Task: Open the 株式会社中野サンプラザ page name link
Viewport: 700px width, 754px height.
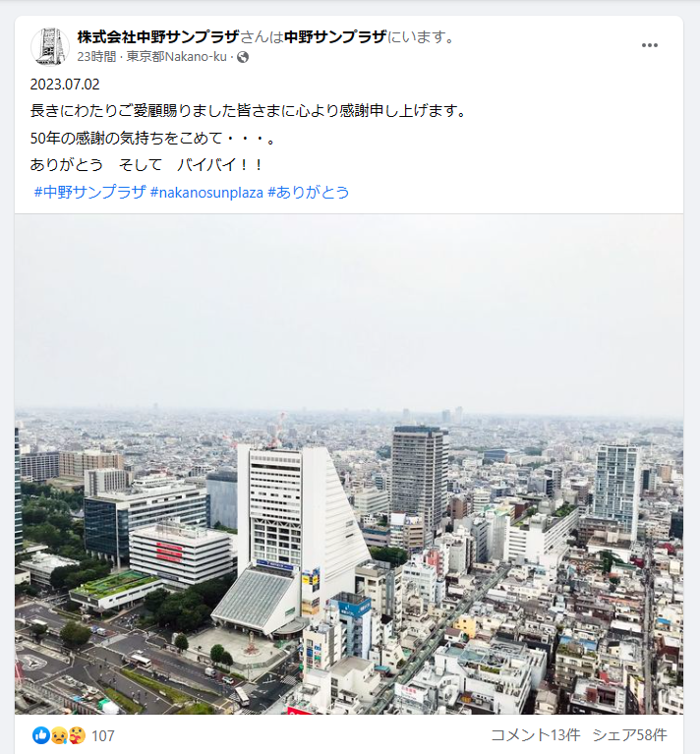Action: point(158,36)
